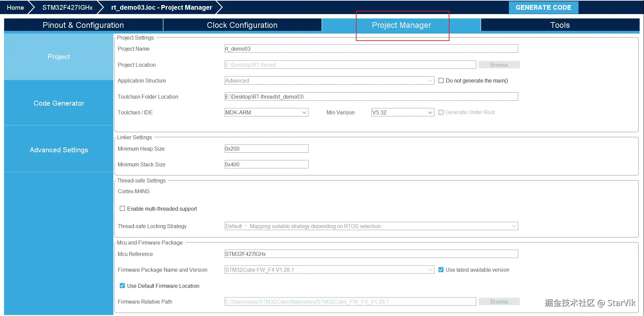644x316 pixels.
Task: Click the Project Location field
Action: pyautogui.click(x=350, y=65)
